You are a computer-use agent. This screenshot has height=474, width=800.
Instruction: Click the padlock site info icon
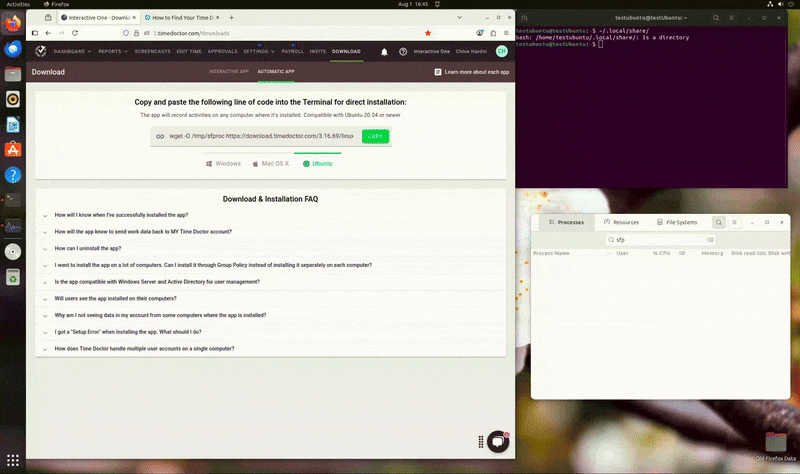click(136, 33)
